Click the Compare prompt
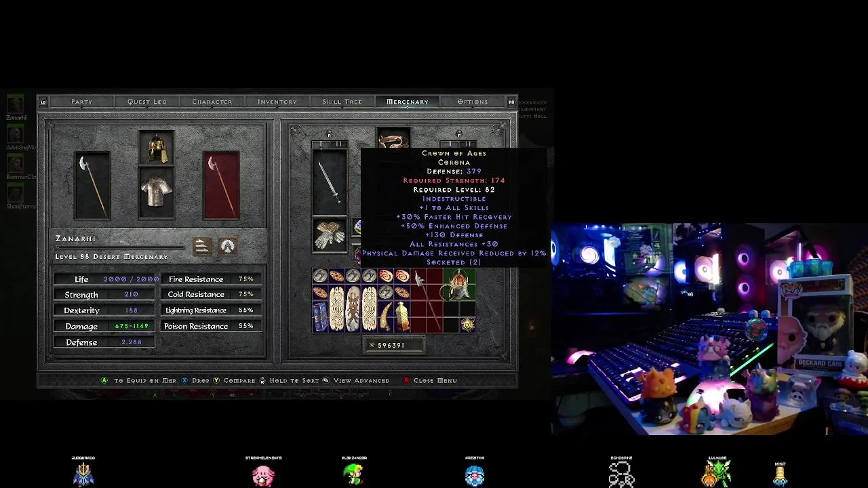The height and width of the screenshot is (488, 868). tap(235, 380)
